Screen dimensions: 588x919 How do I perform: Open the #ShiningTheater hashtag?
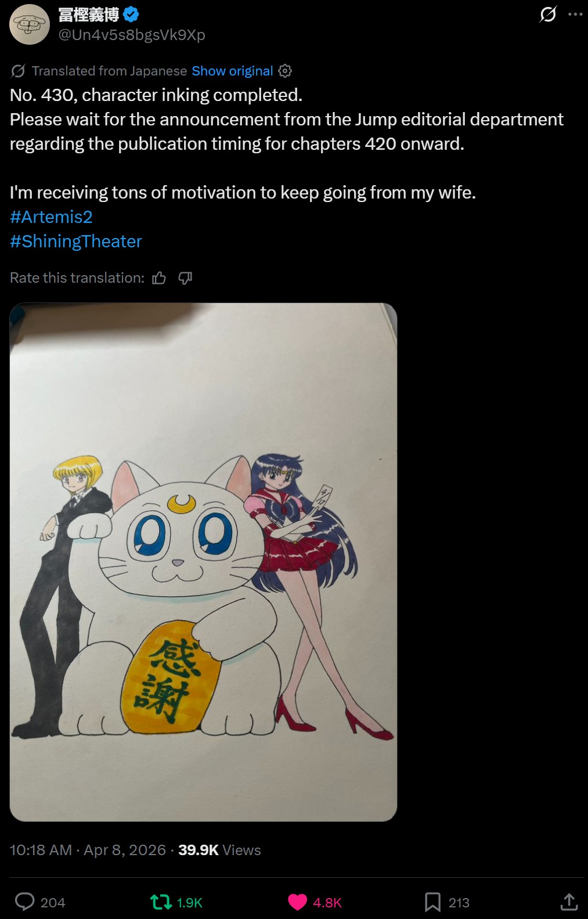click(76, 242)
